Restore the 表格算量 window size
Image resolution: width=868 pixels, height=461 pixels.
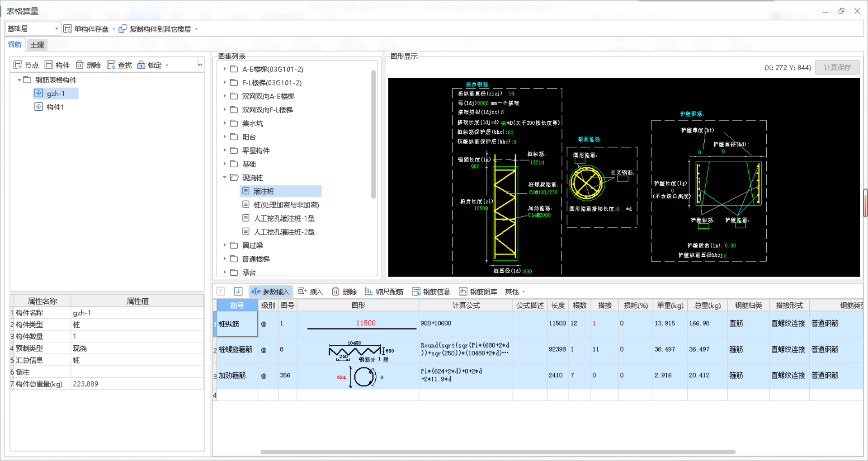point(841,11)
